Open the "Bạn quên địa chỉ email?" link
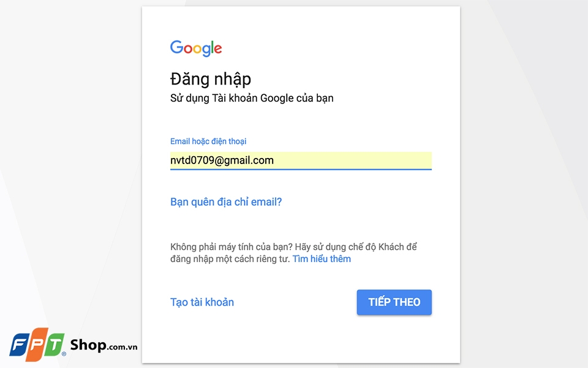 point(226,201)
